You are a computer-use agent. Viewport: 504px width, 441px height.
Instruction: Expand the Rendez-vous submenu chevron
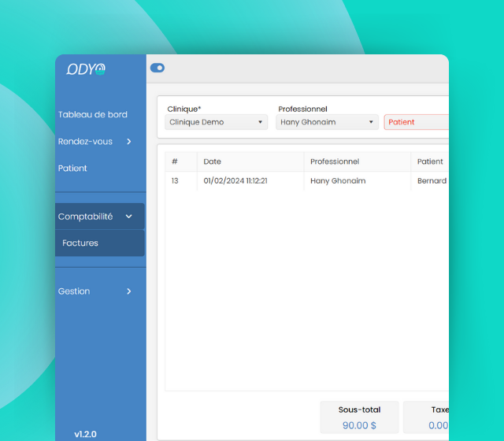pos(129,142)
